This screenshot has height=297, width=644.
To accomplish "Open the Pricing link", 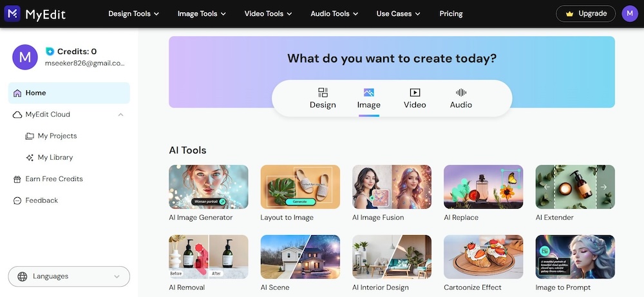I will point(451,14).
